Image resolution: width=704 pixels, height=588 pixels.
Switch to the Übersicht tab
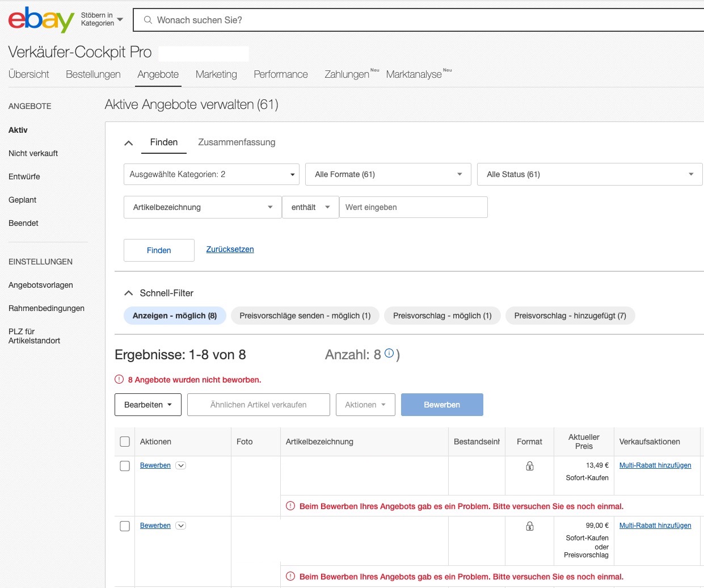click(x=29, y=74)
